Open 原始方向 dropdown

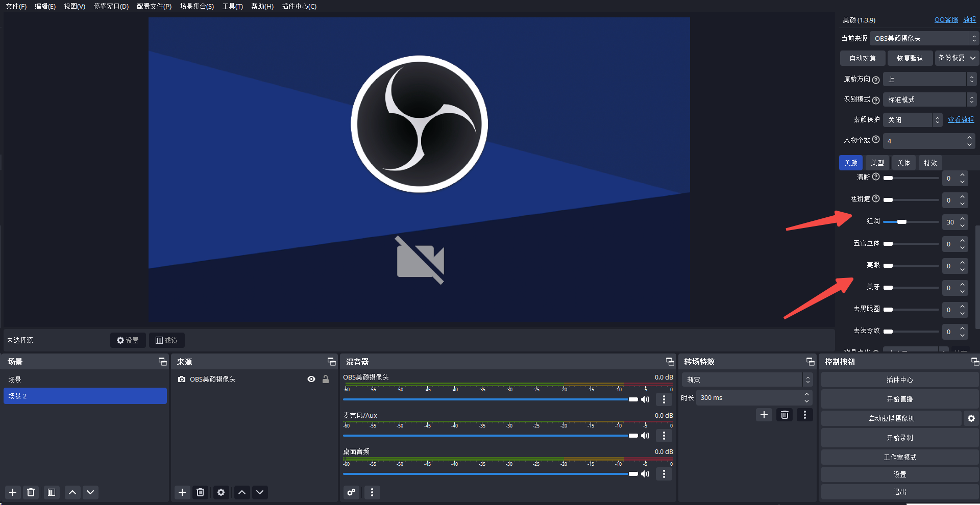pos(929,79)
